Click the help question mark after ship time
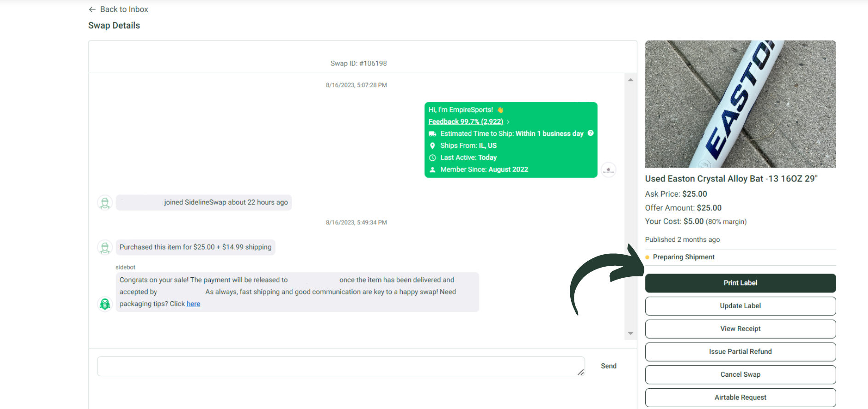Screen dimensions: 868x409 (x=590, y=133)
